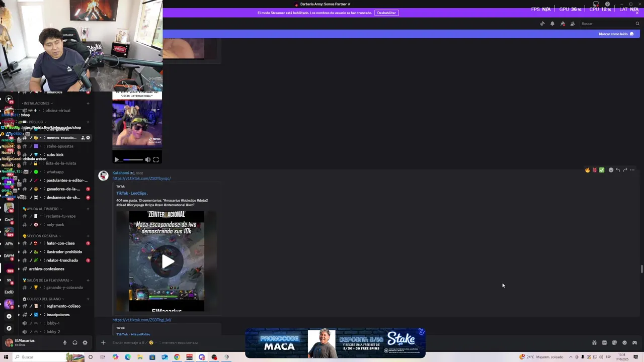Open the oficina-virtual voice channel
The width and height of the screenshot is (644, 362).
pos(56,111)
